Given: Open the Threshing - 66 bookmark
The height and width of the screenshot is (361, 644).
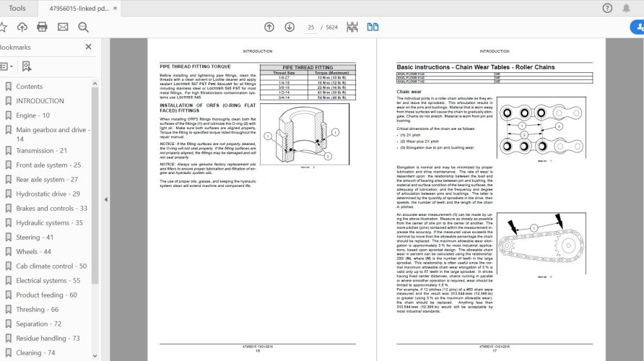Looking at the screenshot, I should [38, 309].
